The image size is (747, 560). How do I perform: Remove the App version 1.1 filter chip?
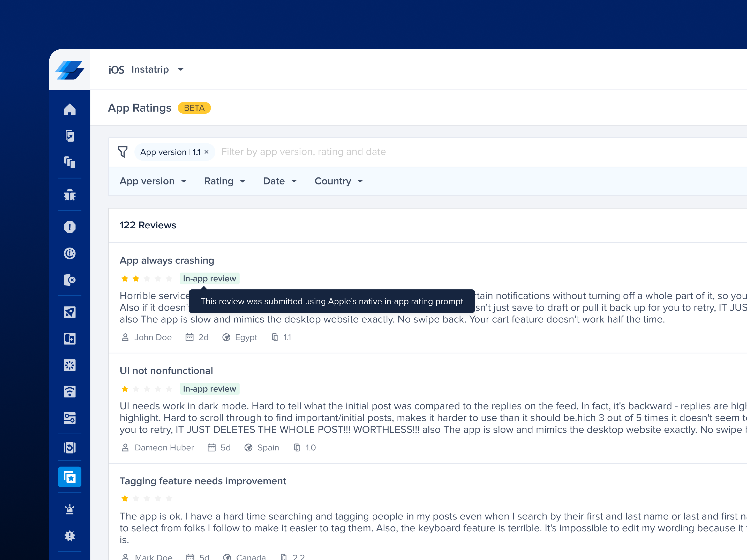[206, 152]
